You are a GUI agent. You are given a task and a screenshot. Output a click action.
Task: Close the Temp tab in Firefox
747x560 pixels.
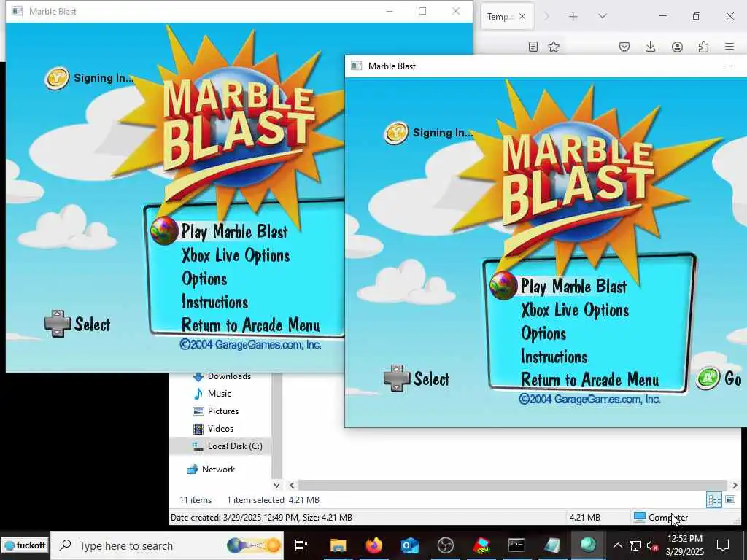pyautogui.click(x=522, y=17)
